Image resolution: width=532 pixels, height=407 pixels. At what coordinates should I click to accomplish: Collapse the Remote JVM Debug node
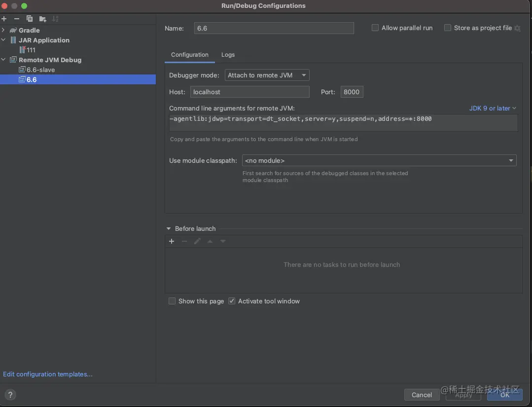3,60
